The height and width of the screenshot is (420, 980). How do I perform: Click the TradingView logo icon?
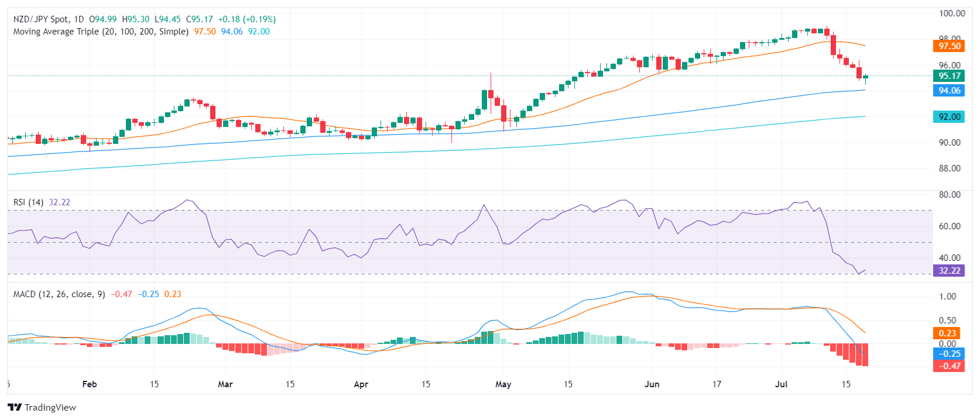[x=15, y=408]
